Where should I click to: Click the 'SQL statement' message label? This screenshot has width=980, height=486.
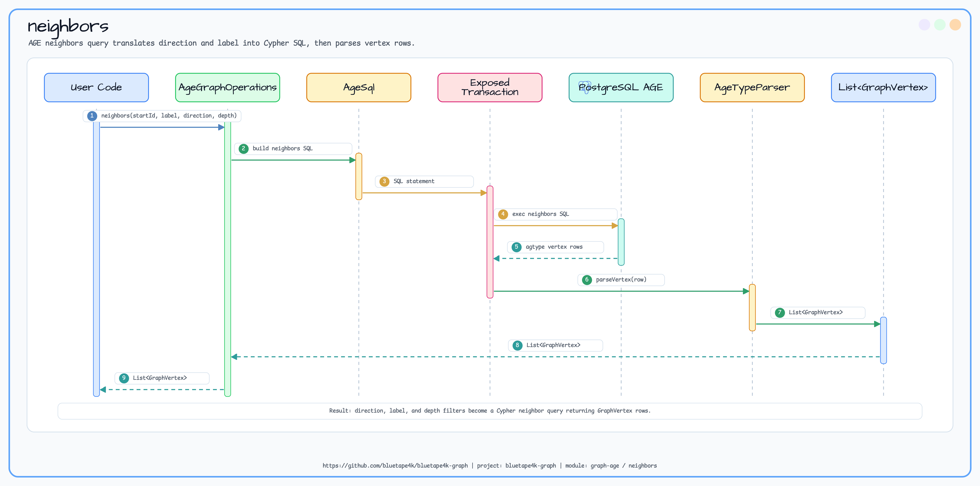click(x=424, y=181)
